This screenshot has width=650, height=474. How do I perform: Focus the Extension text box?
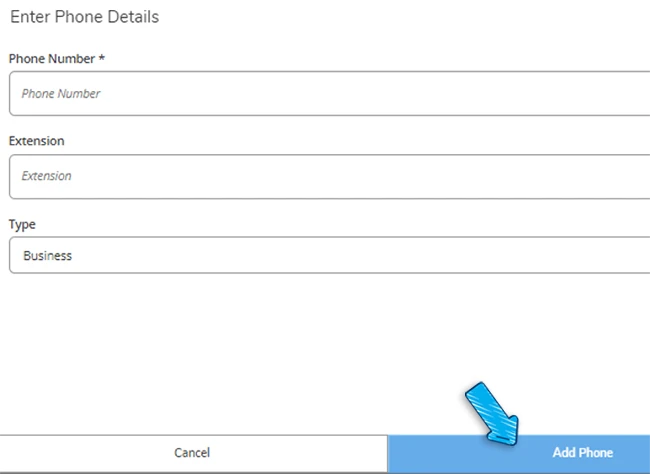[x=330, y=176]
